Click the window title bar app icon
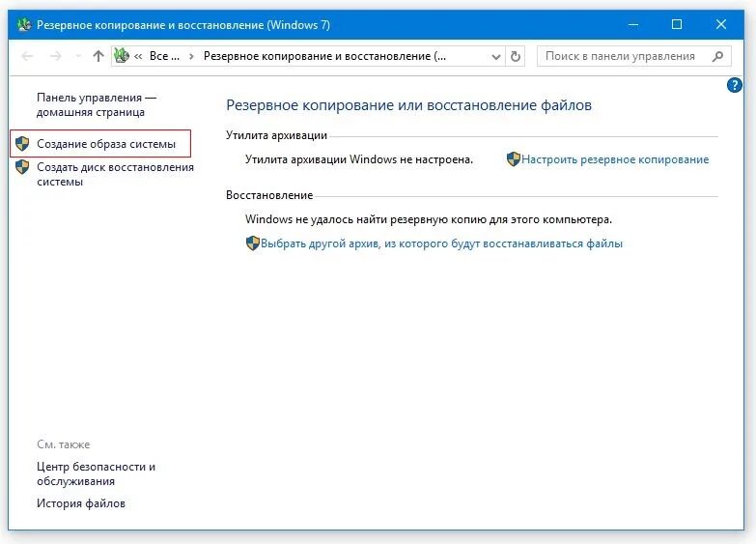 click(x=24, y=24)
